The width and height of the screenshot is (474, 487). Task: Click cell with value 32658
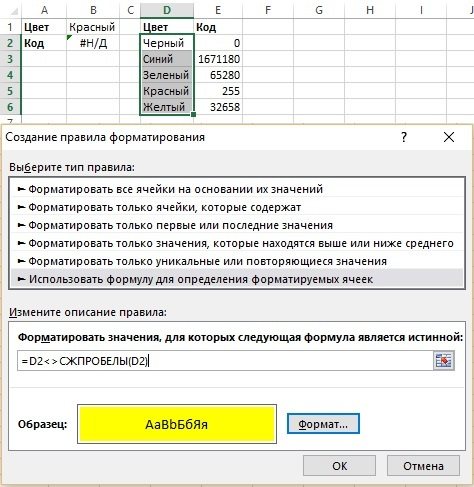(x=218, y=107)
